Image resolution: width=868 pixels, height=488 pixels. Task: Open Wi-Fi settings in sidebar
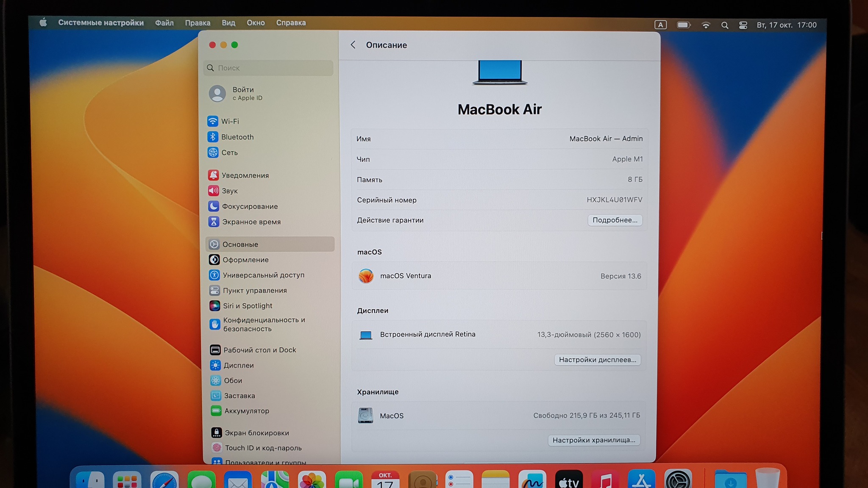click(x=229, y=121)
